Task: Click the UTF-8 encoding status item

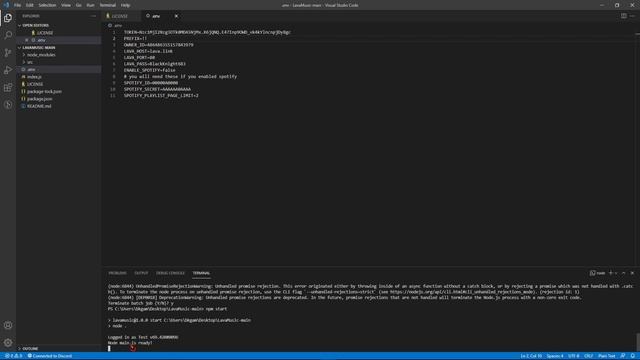Action: (x=573, y=356)
